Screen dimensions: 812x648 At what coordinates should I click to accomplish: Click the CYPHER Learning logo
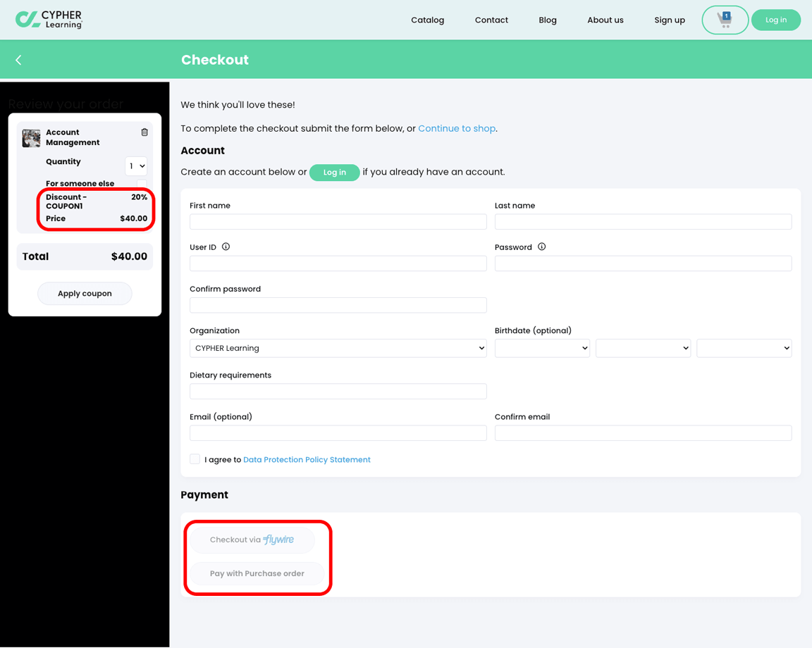click(x=49, y=20)
